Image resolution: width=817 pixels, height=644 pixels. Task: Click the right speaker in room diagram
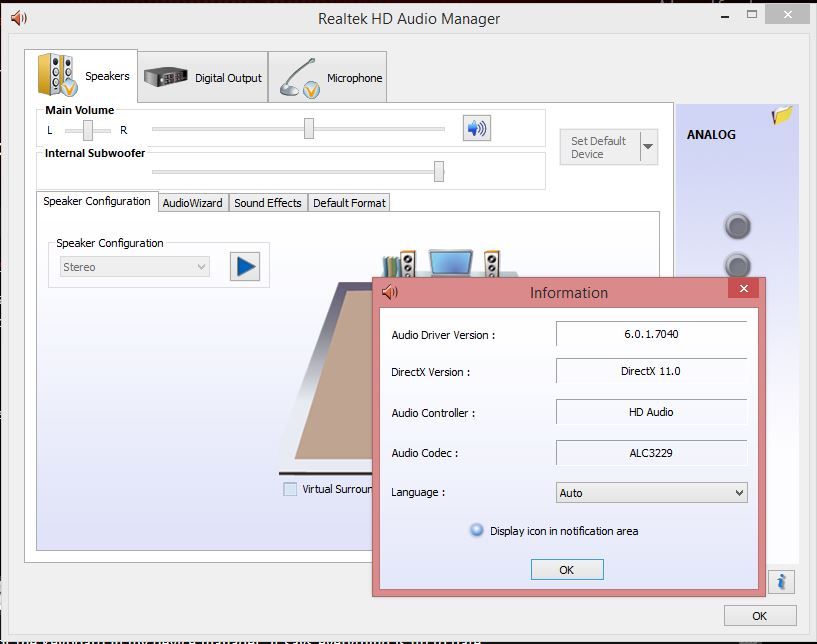pos(491,264)
